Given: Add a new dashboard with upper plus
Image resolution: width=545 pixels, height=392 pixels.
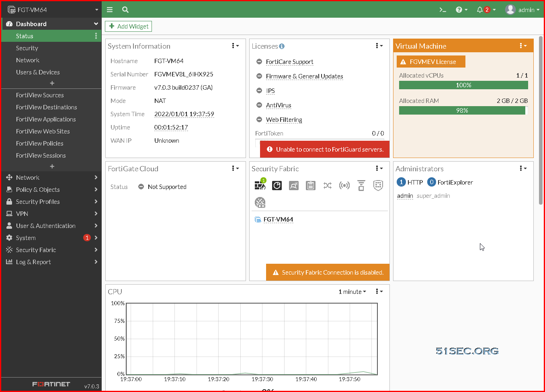Looking at the screenshot, I should pos(52,83).
